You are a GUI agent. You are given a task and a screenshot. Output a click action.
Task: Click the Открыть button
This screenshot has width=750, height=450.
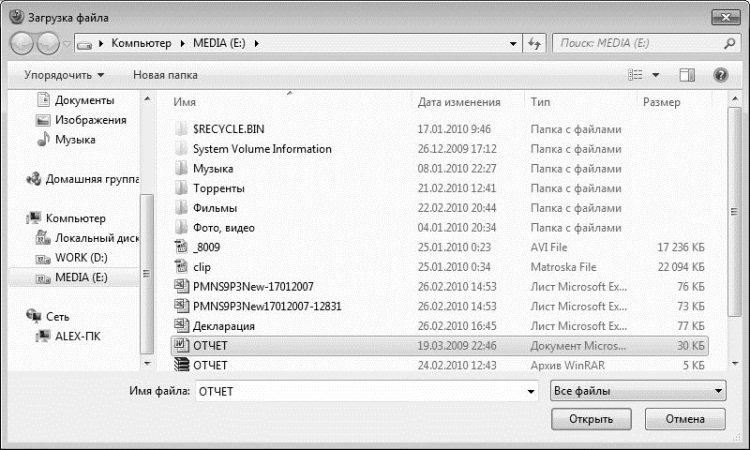(591, 419)
